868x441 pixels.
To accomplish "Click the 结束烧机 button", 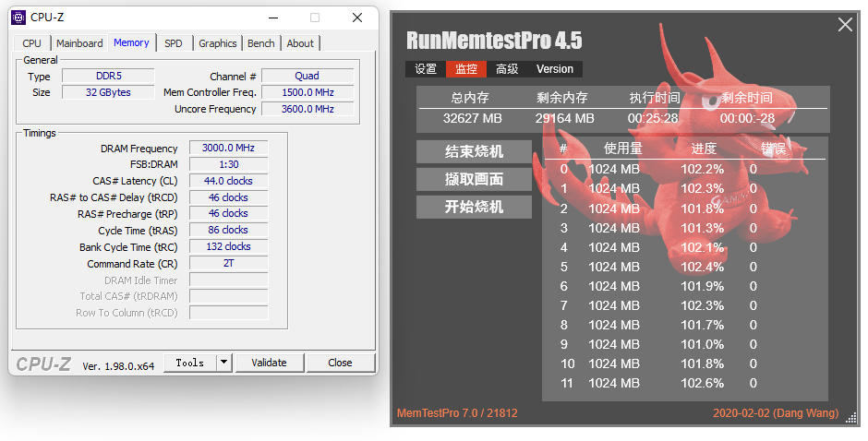I will (x=474, y=151).
